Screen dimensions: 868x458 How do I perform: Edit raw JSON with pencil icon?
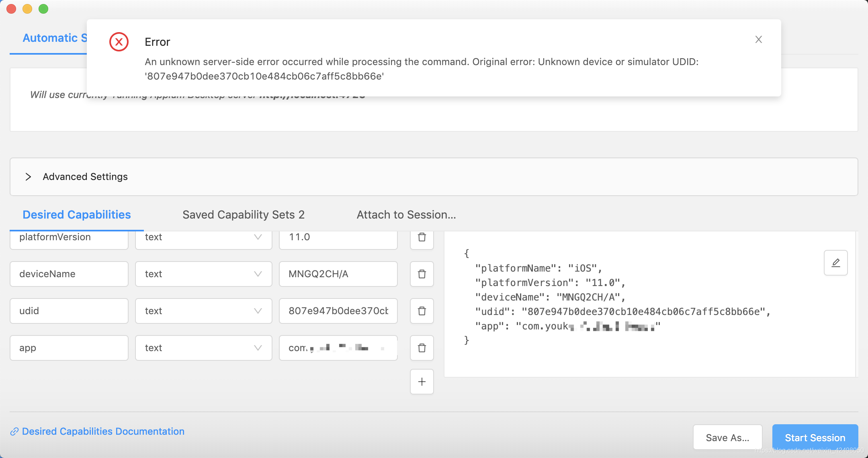835,263
